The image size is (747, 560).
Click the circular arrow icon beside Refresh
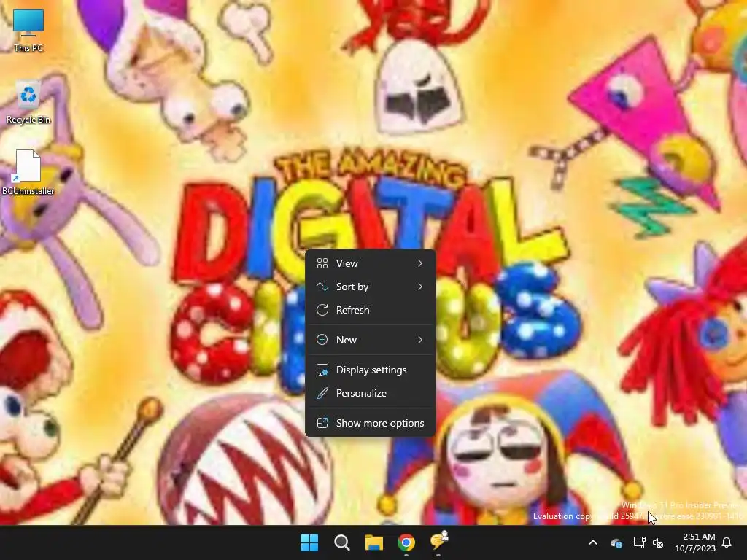coord(322,310)
